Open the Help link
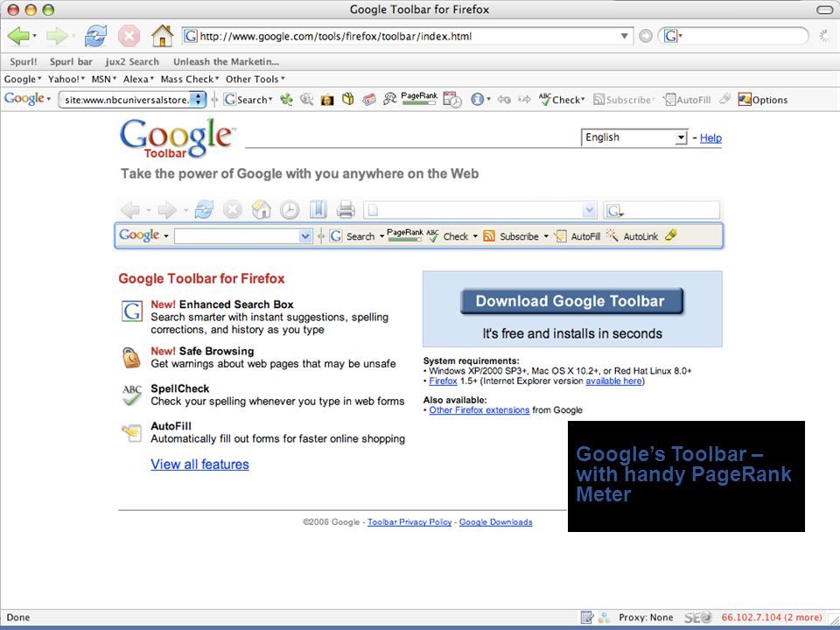Screen dimensions: 840x630 (x=710, y=138)
